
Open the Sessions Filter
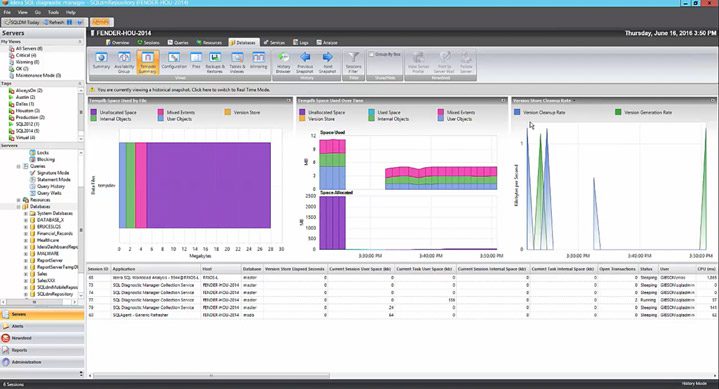click(353, 62)
